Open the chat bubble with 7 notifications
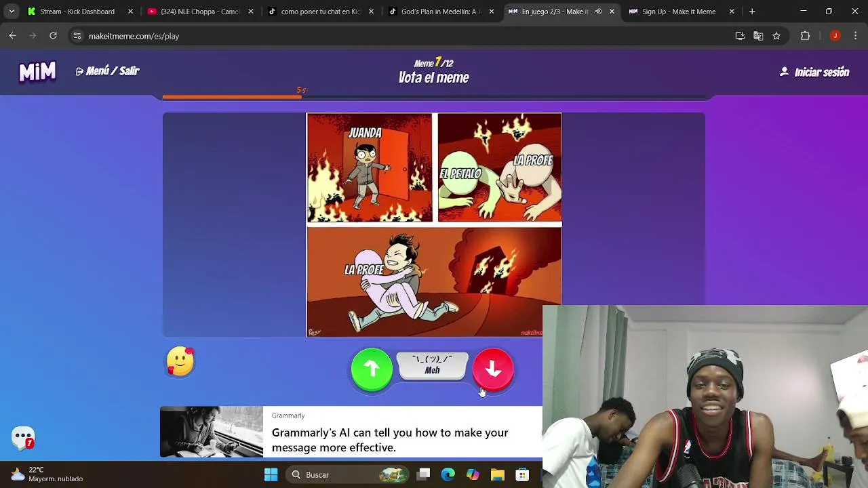Viewport: 868px width, 488px height. pyautogui.click(x=23, y=438)
